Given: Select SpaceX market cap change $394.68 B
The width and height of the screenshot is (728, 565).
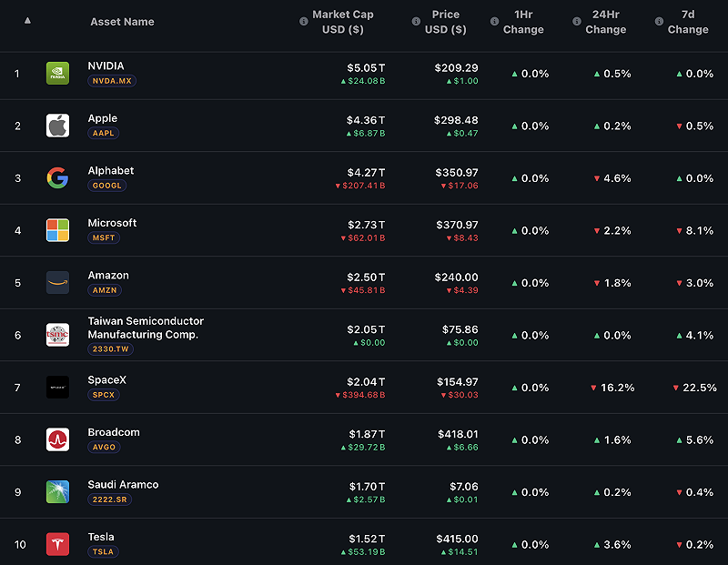Looking at the screenshot, I should (360, 395).
